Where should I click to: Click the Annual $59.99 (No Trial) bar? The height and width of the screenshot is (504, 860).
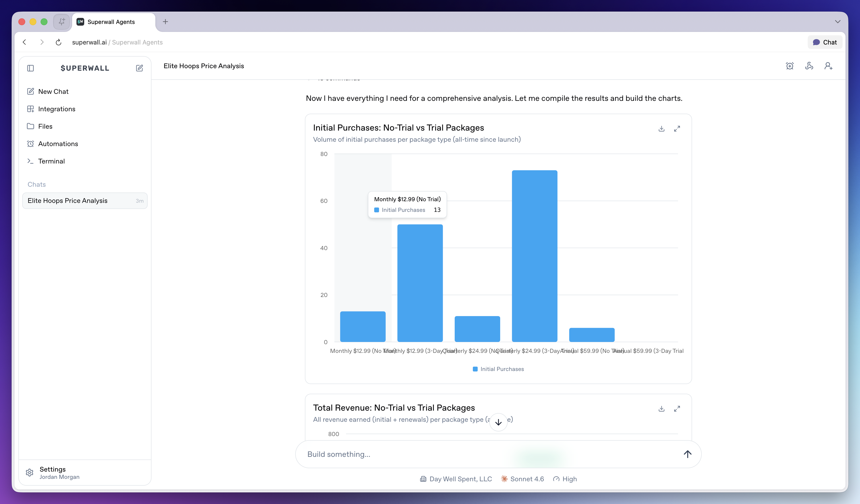[x=592, y=335]
